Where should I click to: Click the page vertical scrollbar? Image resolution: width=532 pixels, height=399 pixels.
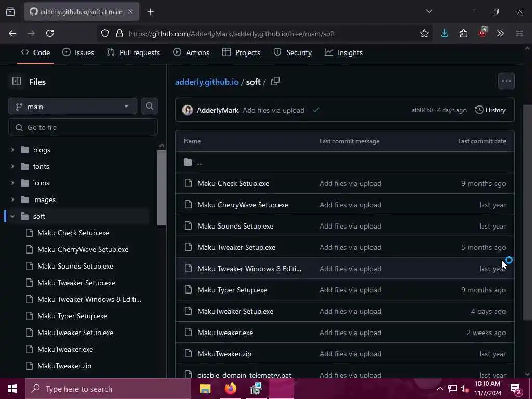tap(527, 212)
